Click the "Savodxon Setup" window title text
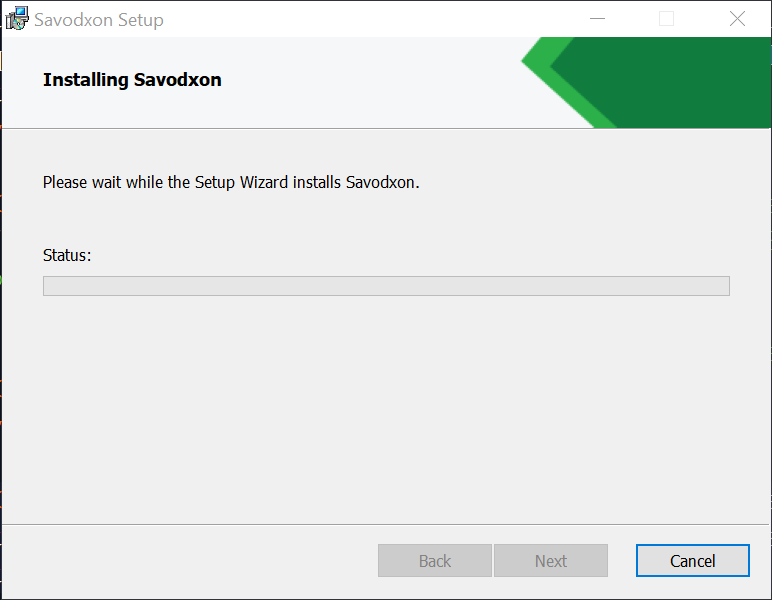 99,20
